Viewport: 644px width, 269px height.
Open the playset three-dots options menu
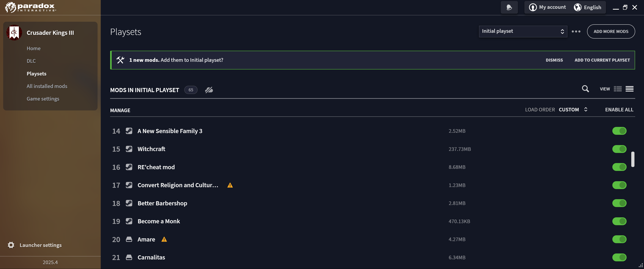pos(576,31)
